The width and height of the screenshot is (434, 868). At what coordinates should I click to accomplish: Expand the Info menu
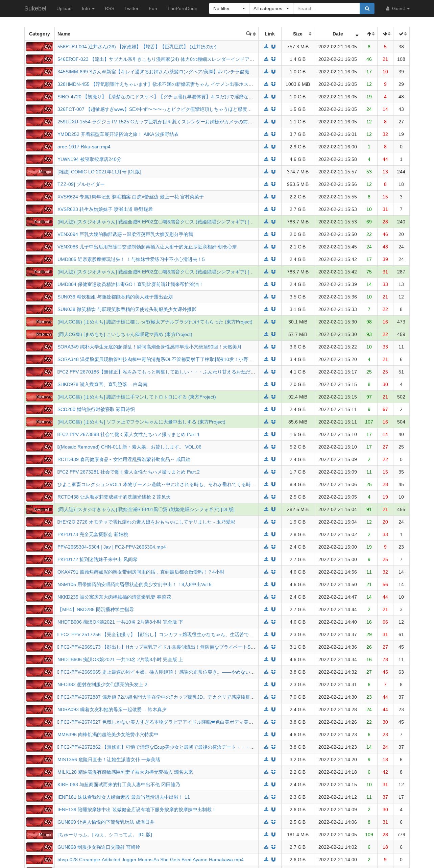(88, 8)
